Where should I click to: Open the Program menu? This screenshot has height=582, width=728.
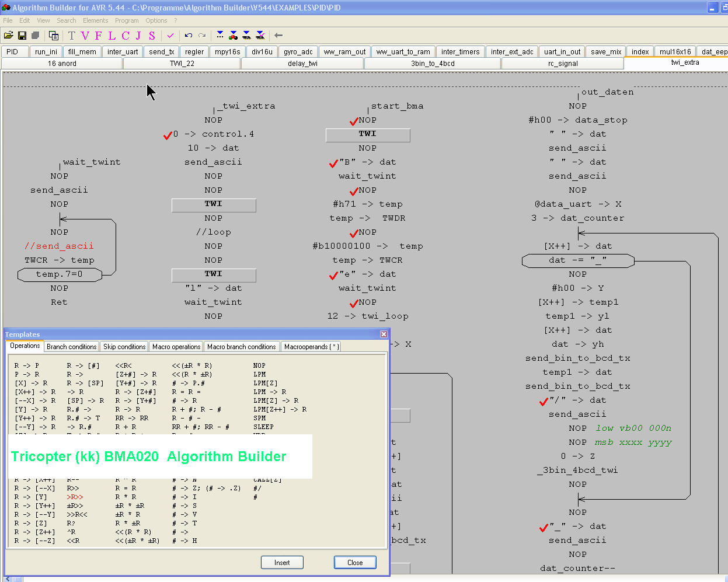127,20
